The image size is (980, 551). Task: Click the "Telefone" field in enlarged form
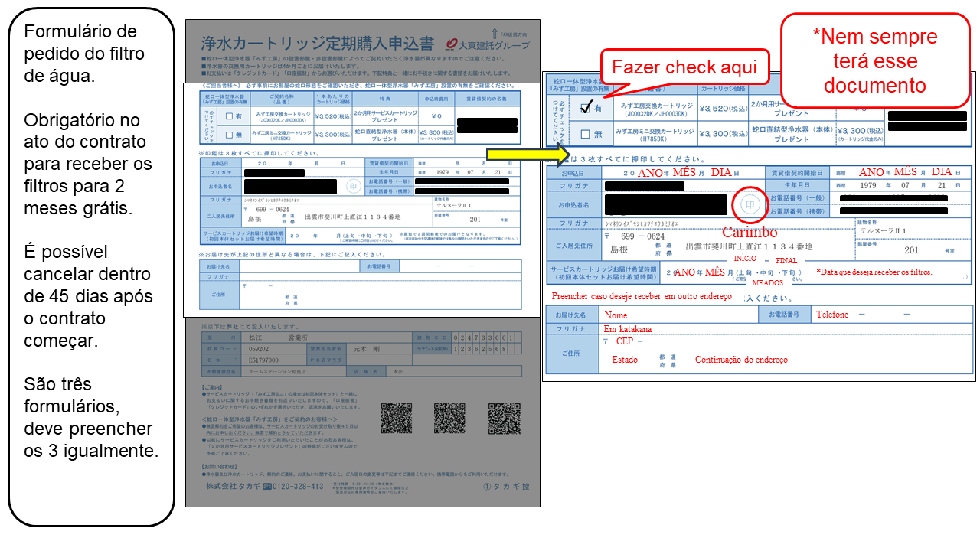832,315
